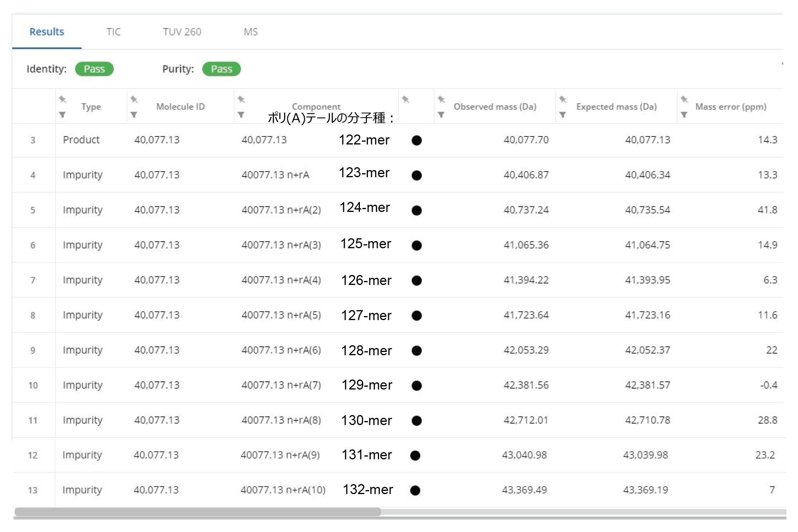Click expected mass 41,064.75
Screen dimensions: 798x532
(x=648, y=245)
